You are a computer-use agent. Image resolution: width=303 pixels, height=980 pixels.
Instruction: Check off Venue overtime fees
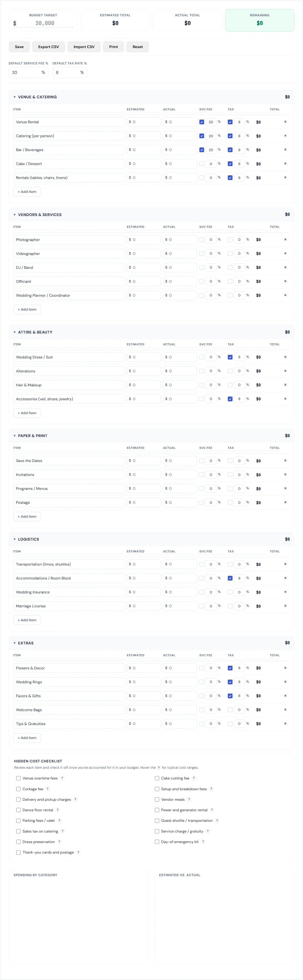[x=18, y=778]
